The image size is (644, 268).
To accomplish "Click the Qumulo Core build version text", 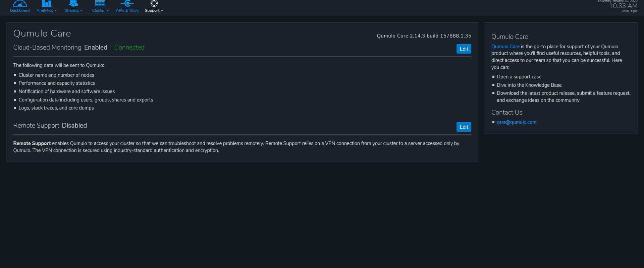I will coord(424,36).
